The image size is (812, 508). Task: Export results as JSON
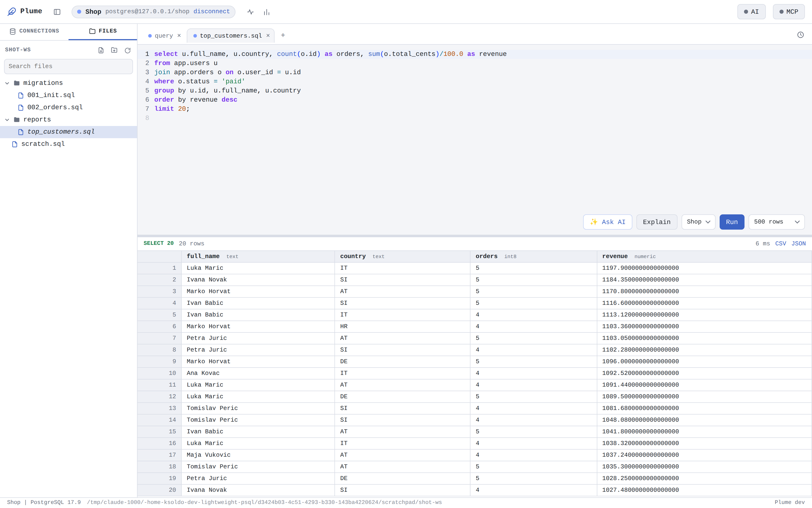(798, 244)
